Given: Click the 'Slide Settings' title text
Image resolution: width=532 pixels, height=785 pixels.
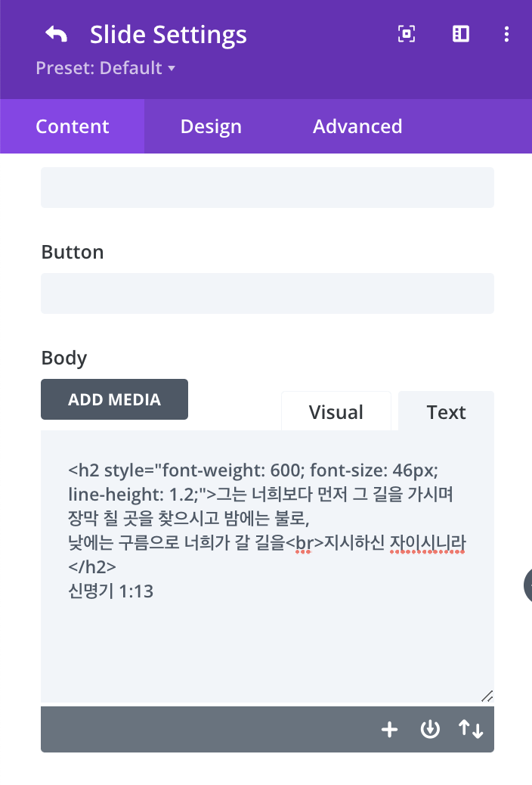Looking at the screenshot, I should tap(169, 35).
